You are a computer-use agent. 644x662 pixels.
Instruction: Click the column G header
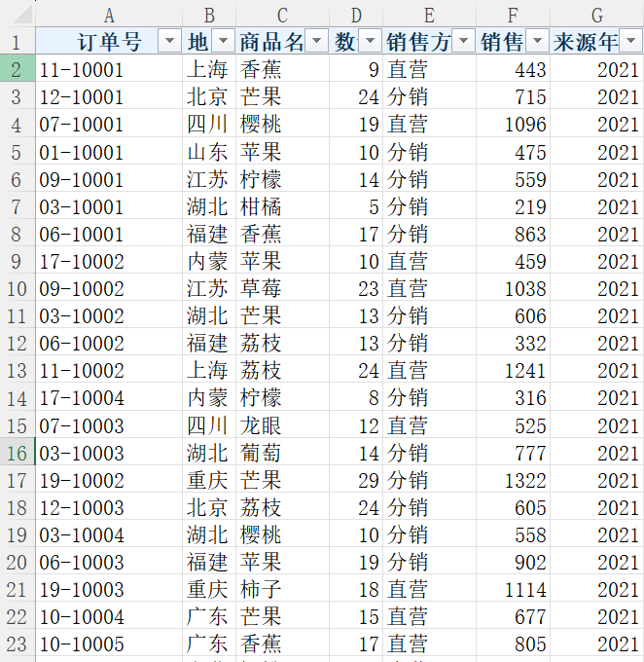pos(596,15)
